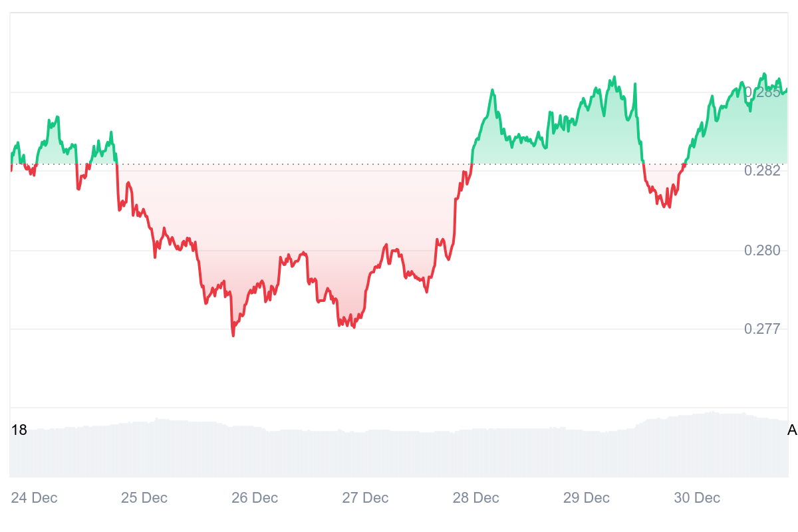Click the 0.285 price axis label
Image resolution: width=798 pixels, height=532 pixels.
point(762,92)
